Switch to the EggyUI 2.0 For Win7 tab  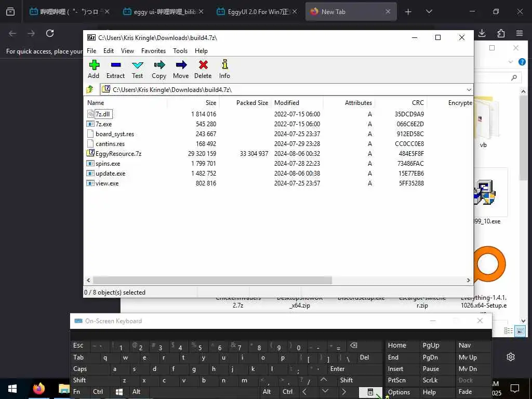point(257,11)
